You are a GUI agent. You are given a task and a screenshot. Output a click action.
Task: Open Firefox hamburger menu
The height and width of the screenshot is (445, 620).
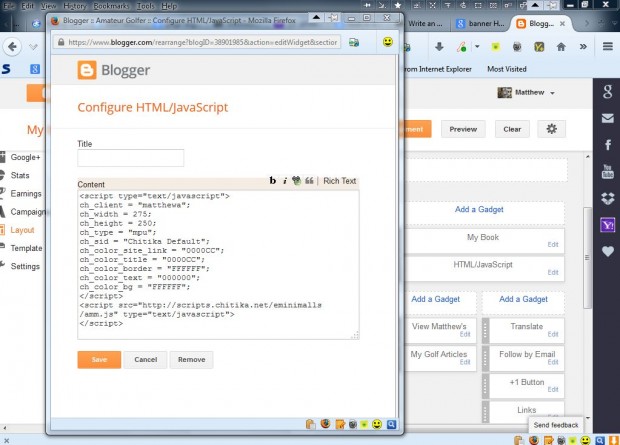(x=608, y=47)
